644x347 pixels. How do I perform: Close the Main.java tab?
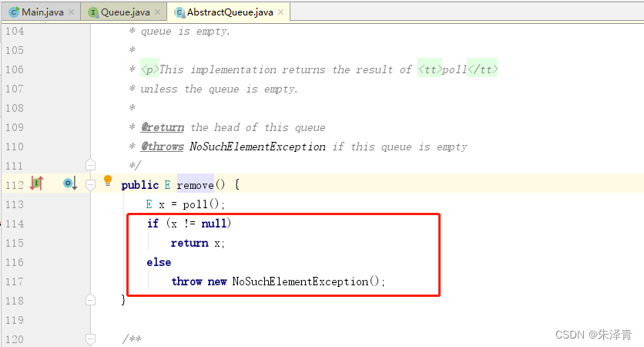(72, 12)
